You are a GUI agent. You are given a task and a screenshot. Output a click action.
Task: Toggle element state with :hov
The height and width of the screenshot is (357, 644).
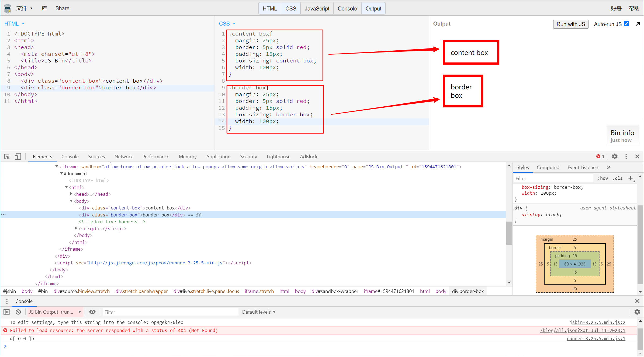point(603,178)
